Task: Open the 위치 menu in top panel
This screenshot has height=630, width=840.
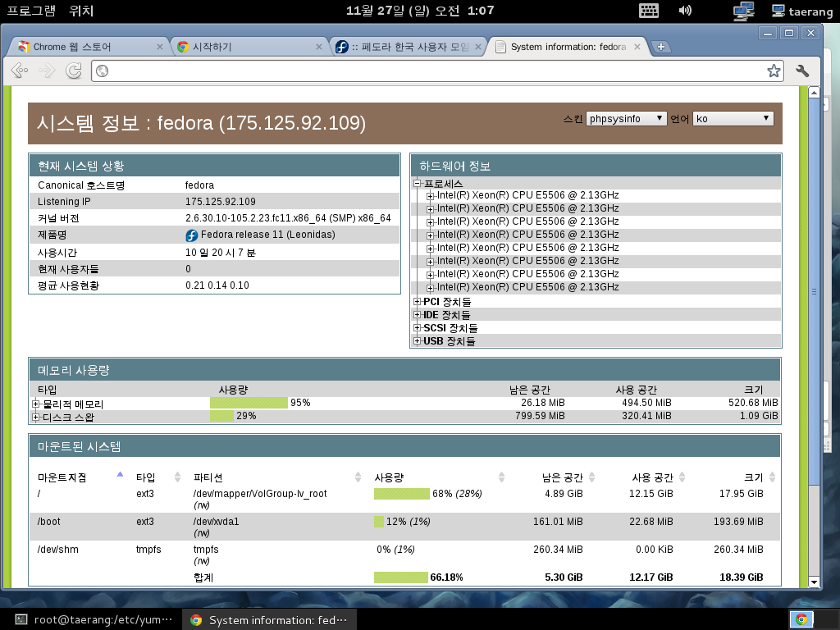Action: 81,11
